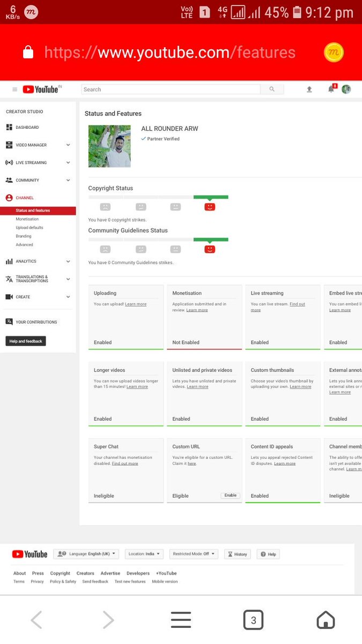The image size is (362, 644).
Task: Open the Language: English (UK) dropdown
Action: coord(86,554)
